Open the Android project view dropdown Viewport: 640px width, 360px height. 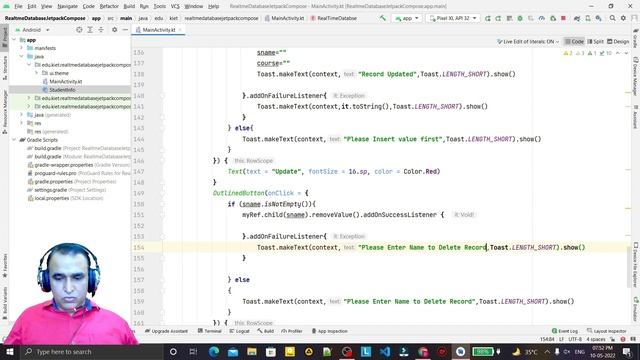click(32, 30)
